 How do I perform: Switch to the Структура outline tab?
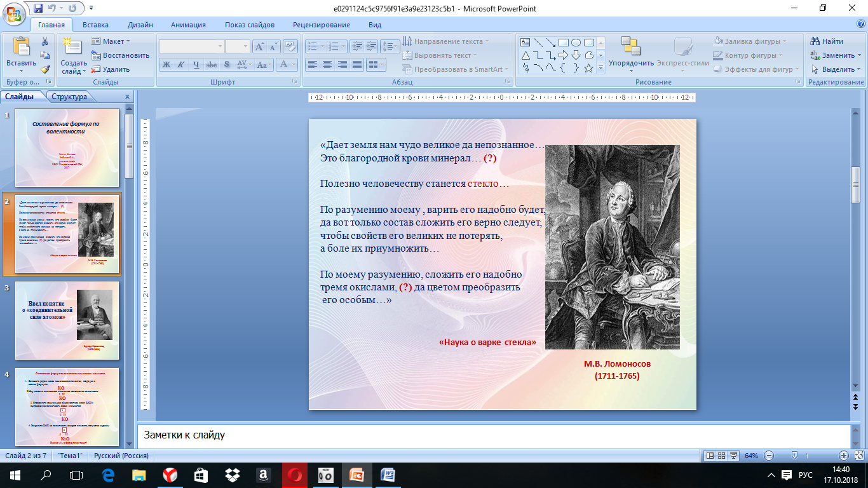click(69, 97)
